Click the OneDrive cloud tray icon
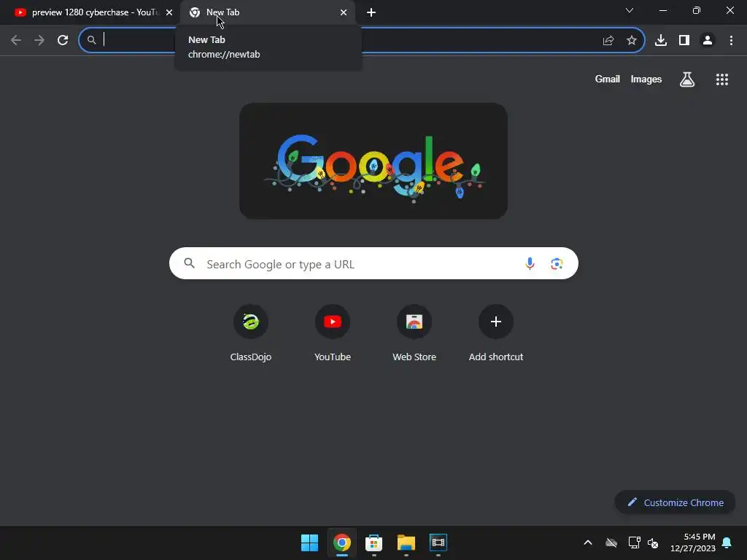Viewport: 747px width, 560px height. (611, 542)
